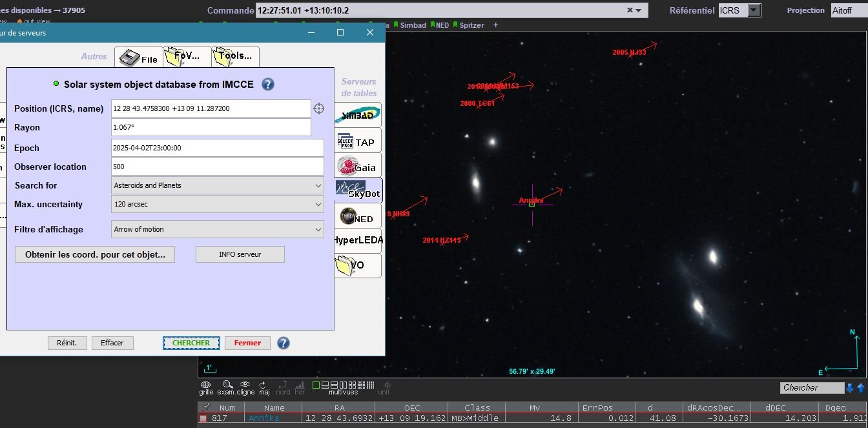Open help icon beside Fermer button
The image size is (868, 428).
coord(283,343)
